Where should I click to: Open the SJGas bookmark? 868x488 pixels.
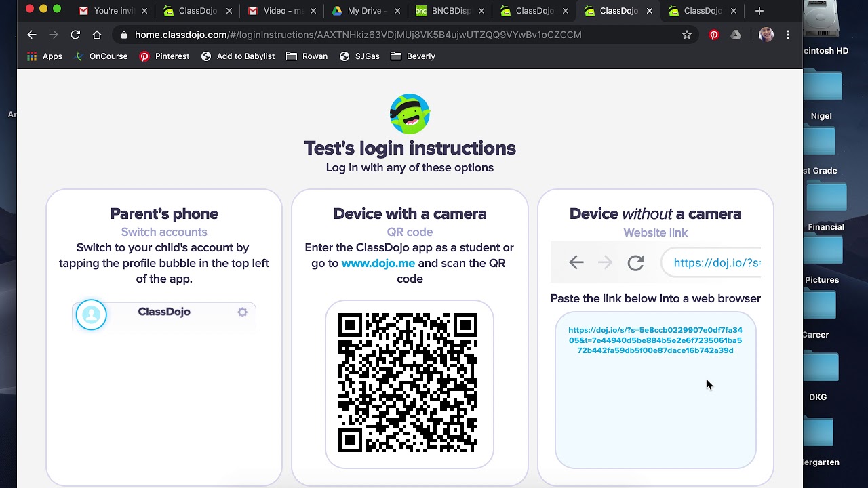(359, 56)
